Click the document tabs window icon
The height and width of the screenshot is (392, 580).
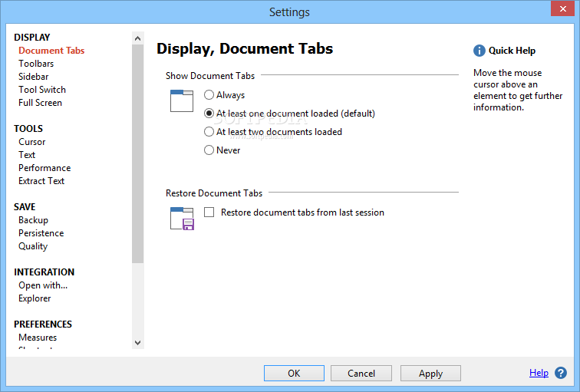182,100
